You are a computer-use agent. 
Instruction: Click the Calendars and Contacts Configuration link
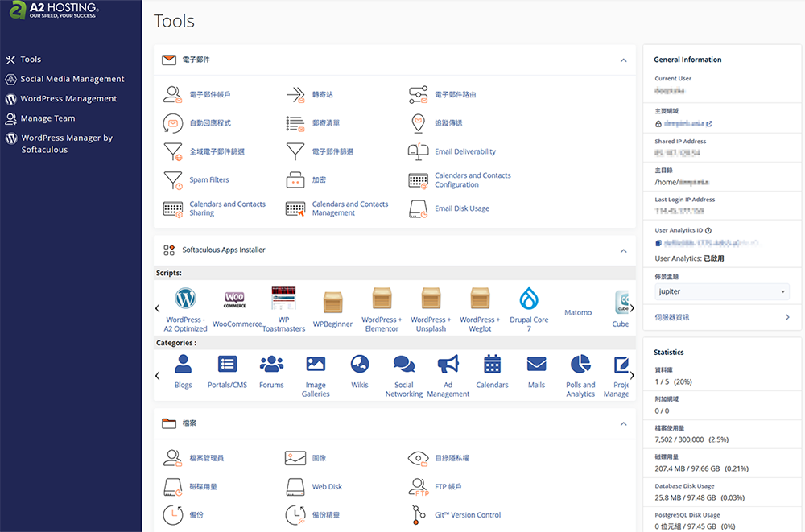473,180
